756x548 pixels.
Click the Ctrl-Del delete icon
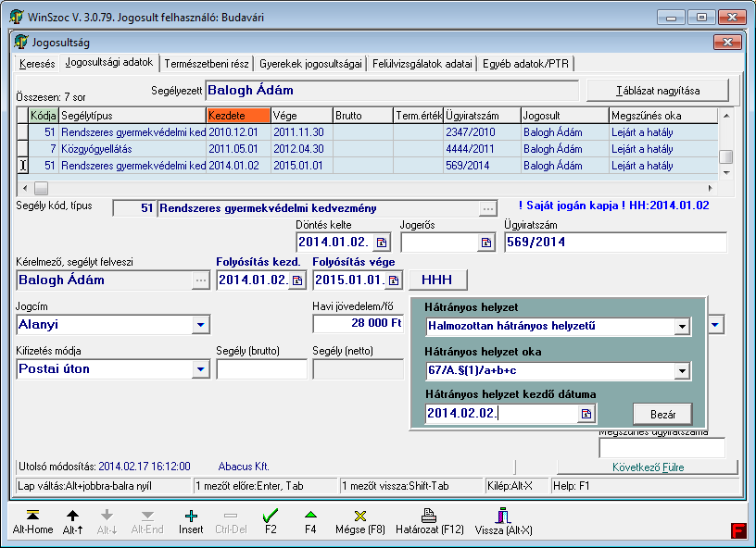(x=231, y=516)
